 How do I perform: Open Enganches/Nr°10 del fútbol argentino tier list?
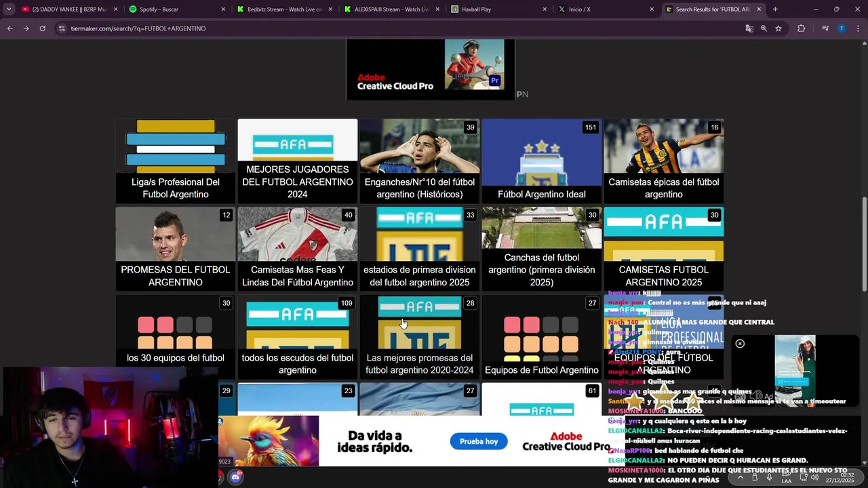coord(420,161)
